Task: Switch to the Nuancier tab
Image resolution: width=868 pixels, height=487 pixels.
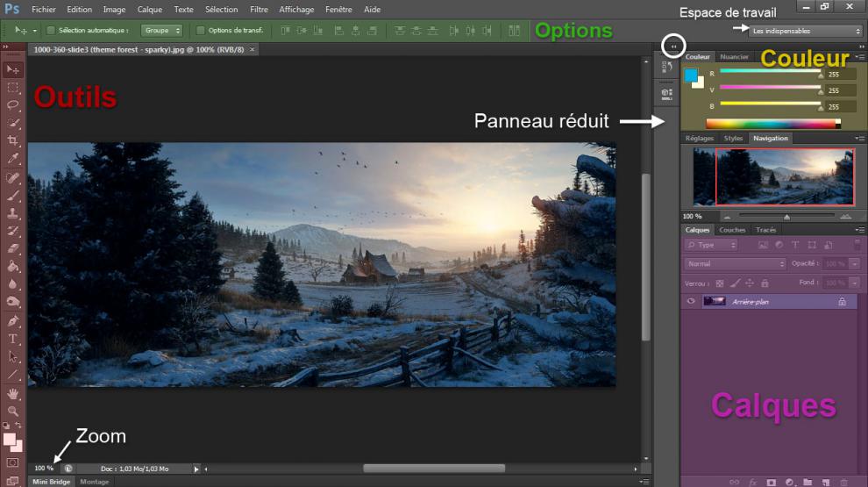Action: 734,56
